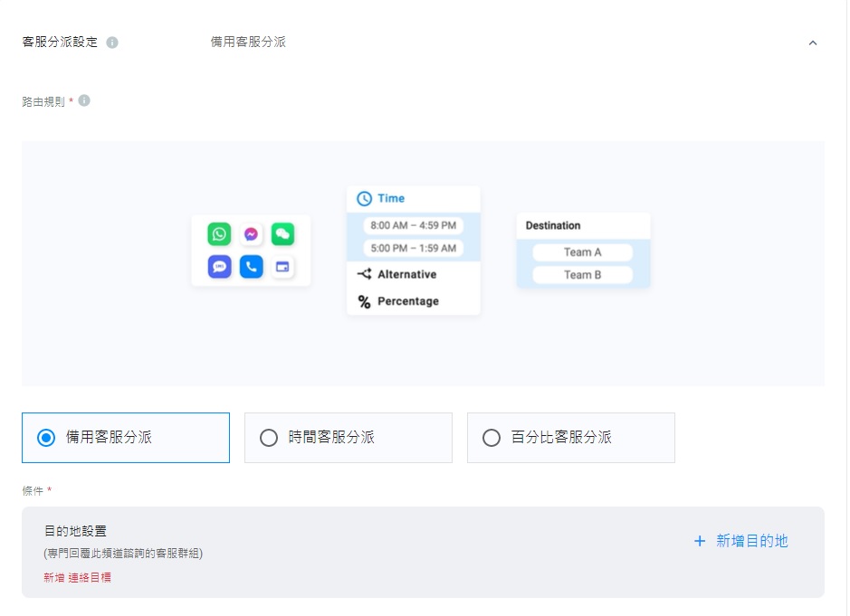Click the 目的地設置 heading

coord(75,531)
